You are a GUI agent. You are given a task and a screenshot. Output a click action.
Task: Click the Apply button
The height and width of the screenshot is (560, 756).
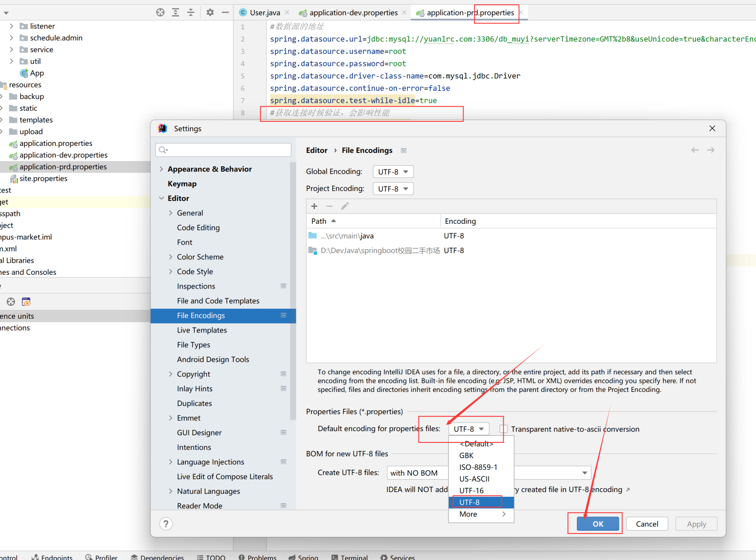coord(696,524)
